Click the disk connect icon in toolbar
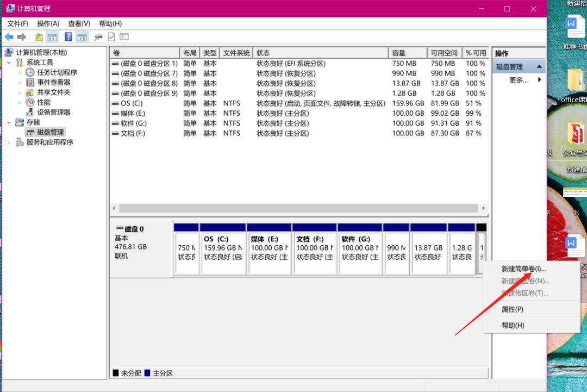Image resolution: width=587 pixels, height=392 pixels. (x=98, y=37)
